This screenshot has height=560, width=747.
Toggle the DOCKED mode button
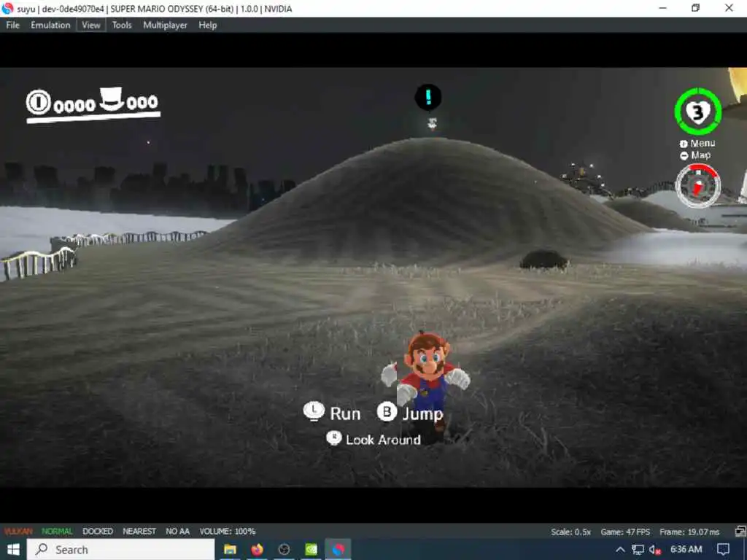point(98,531)
